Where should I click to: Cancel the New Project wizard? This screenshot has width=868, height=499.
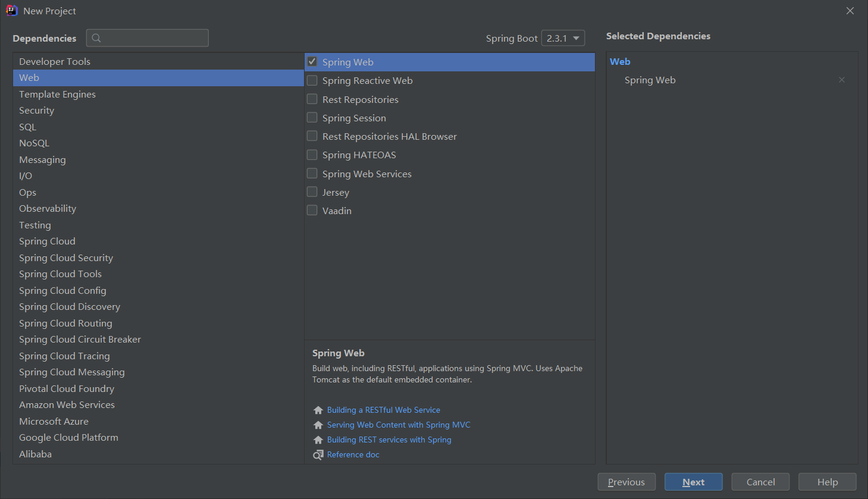pos(760,482)
